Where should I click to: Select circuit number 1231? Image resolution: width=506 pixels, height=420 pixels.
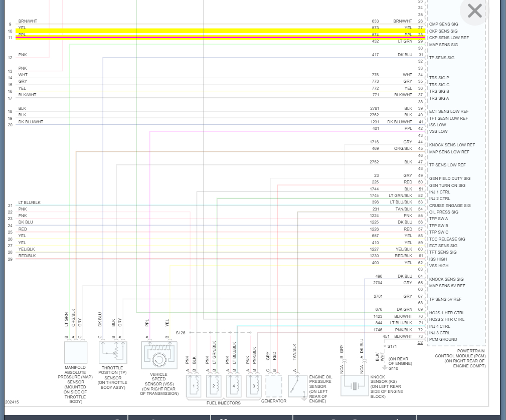pos(374,122)
